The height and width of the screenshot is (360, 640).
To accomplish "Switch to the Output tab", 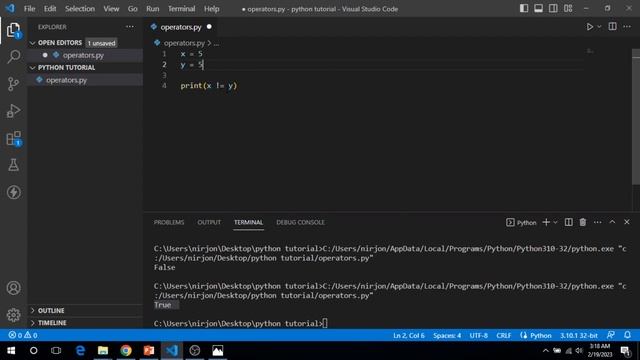I will tap(209, 222).
